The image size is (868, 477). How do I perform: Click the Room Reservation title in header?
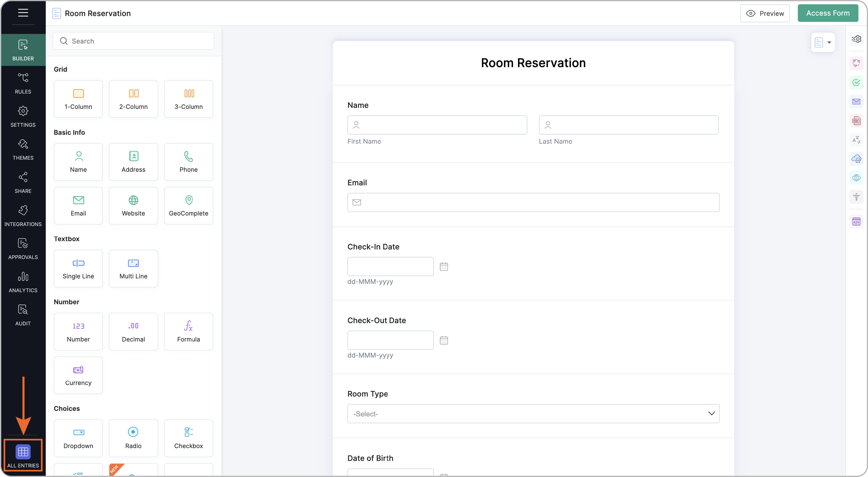98,13
